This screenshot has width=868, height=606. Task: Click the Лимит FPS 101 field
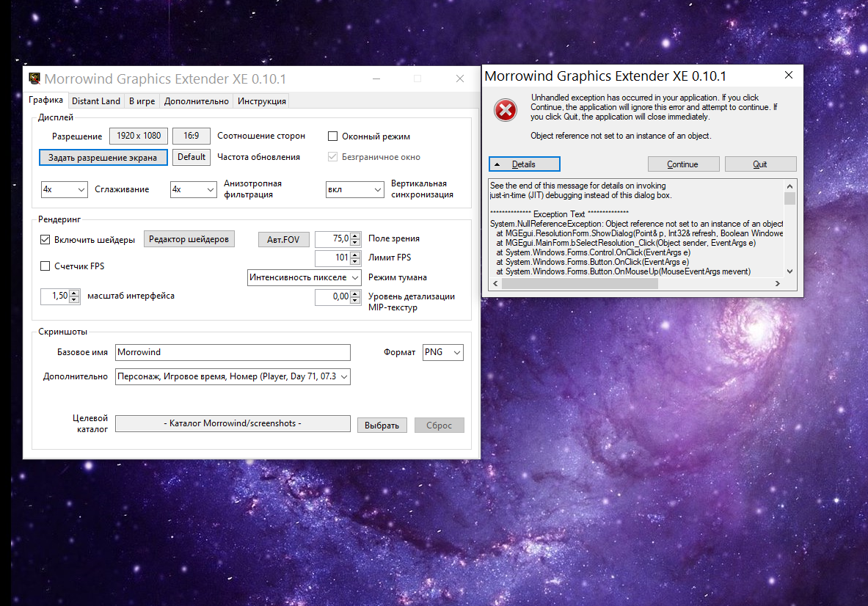pos(332,258)
